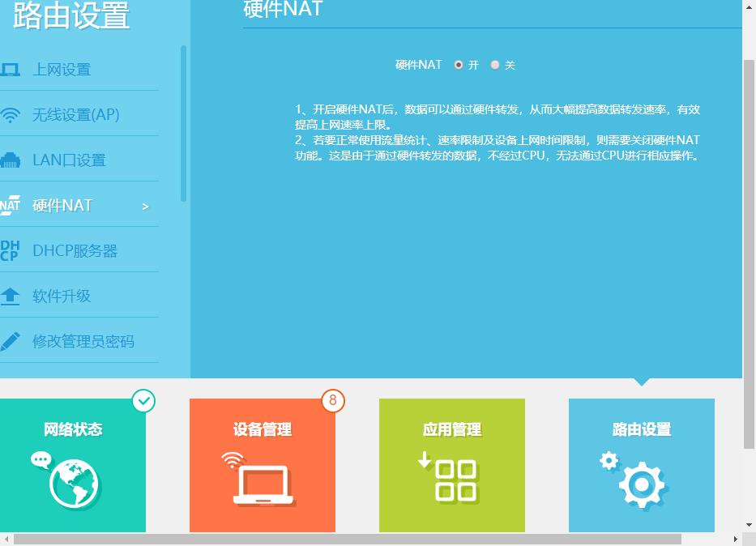The height and width of the screenshot is (546, 756).
Task: Click the DHCP服务器 sidebar icon
Action: [x=11, y=250]
